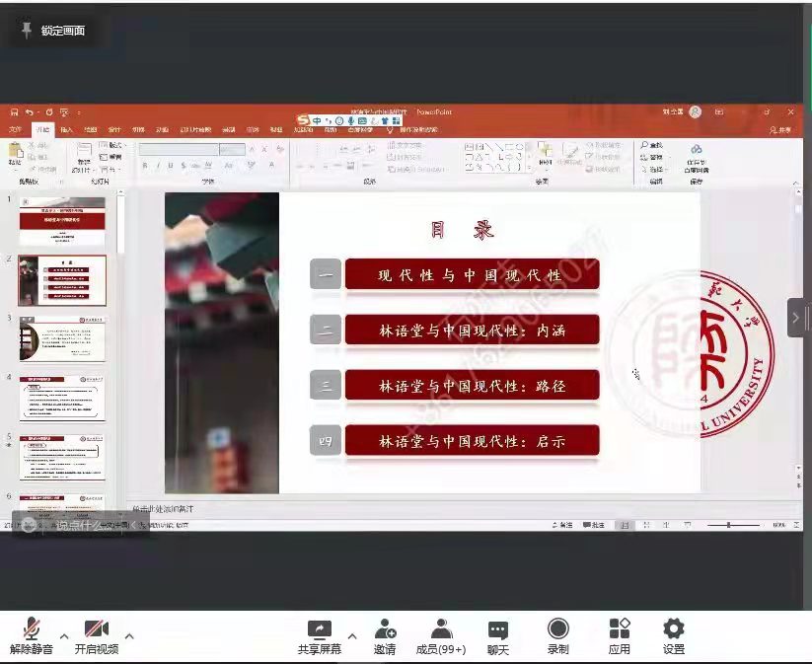Toggle bold formatting in PowerPoint ribbon

[143, 165]
